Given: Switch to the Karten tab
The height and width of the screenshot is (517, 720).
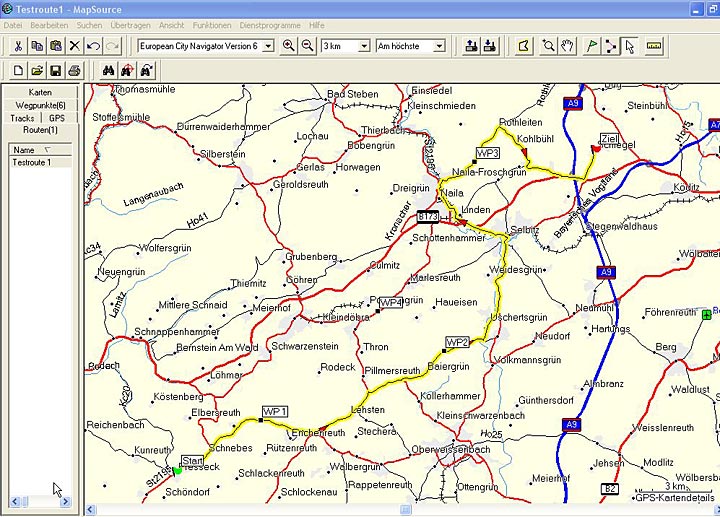Looking at the screenshot, I should click(40, 92).
